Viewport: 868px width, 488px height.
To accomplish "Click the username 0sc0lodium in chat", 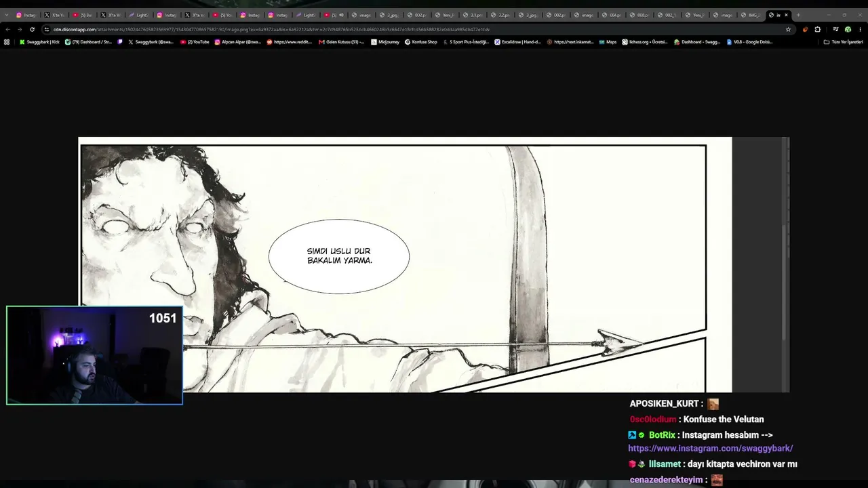I will click(x=653, y=420).
